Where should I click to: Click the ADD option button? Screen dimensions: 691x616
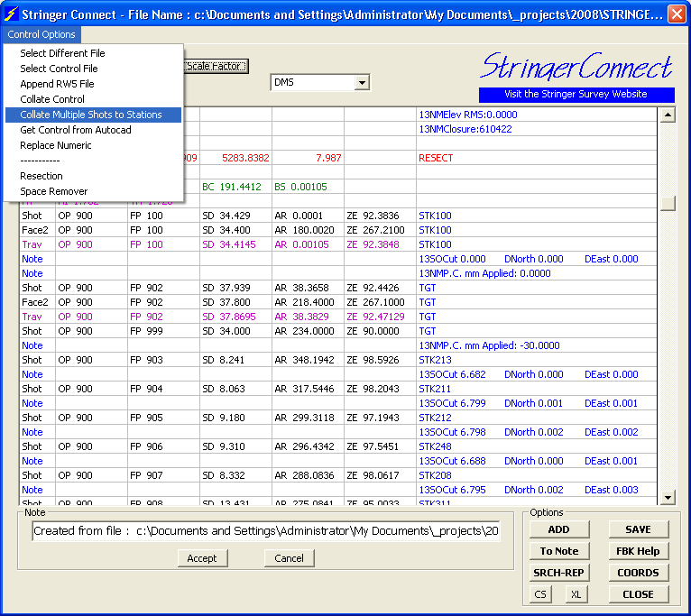(x=558, y=529)
